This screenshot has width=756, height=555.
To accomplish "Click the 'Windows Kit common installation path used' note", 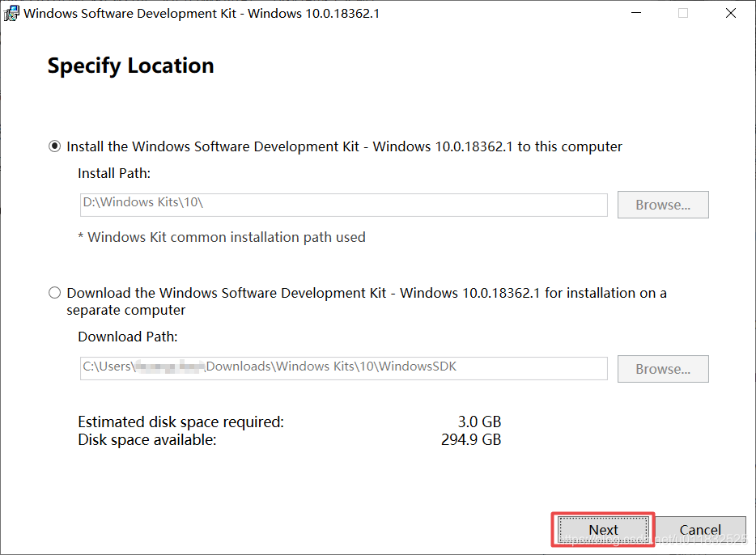I will 222,238.
